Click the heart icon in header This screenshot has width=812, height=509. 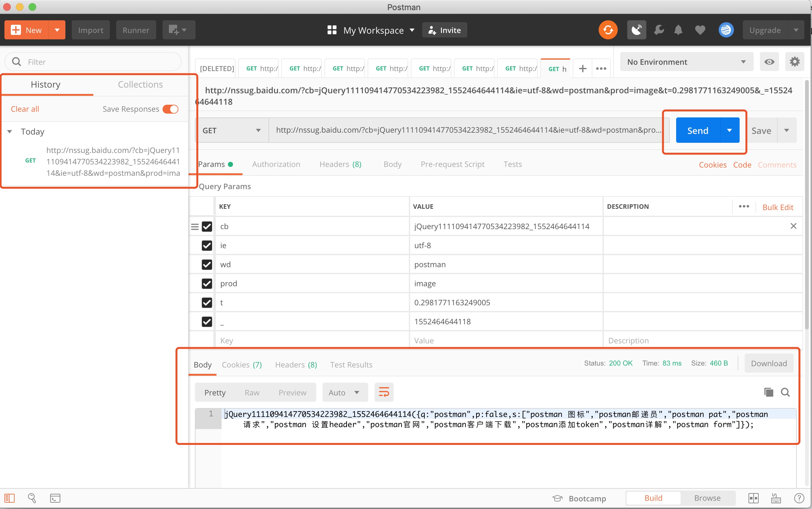pos(700,30)
